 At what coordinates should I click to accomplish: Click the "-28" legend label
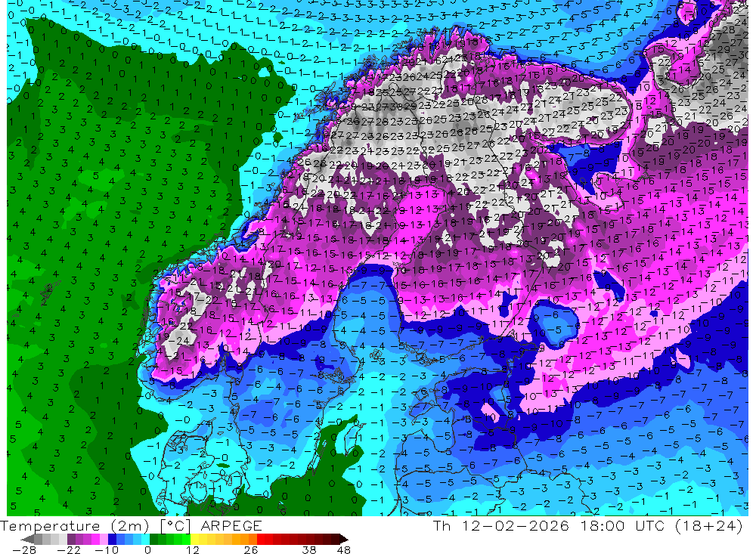23,549
